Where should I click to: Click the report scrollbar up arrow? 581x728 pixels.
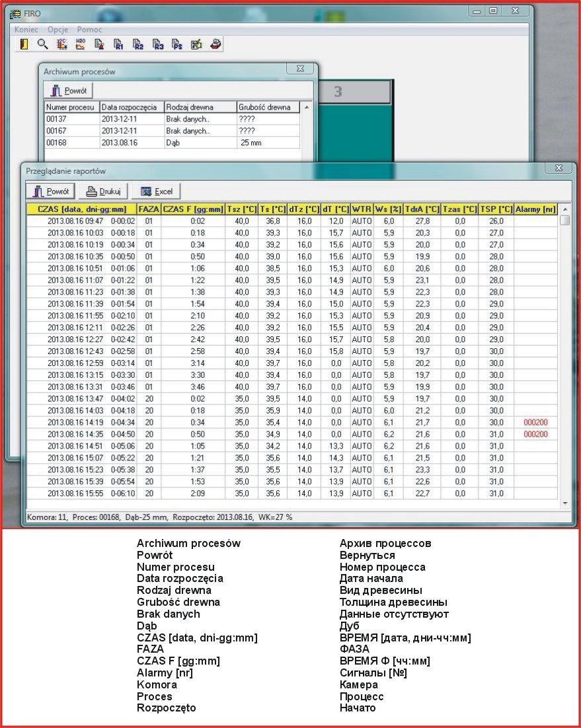564,209
